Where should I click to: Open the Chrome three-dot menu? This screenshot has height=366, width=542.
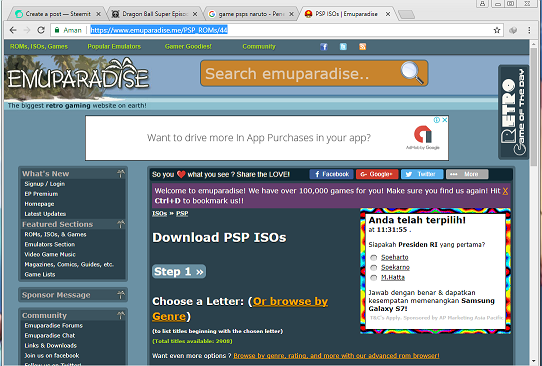click(529, 30)
